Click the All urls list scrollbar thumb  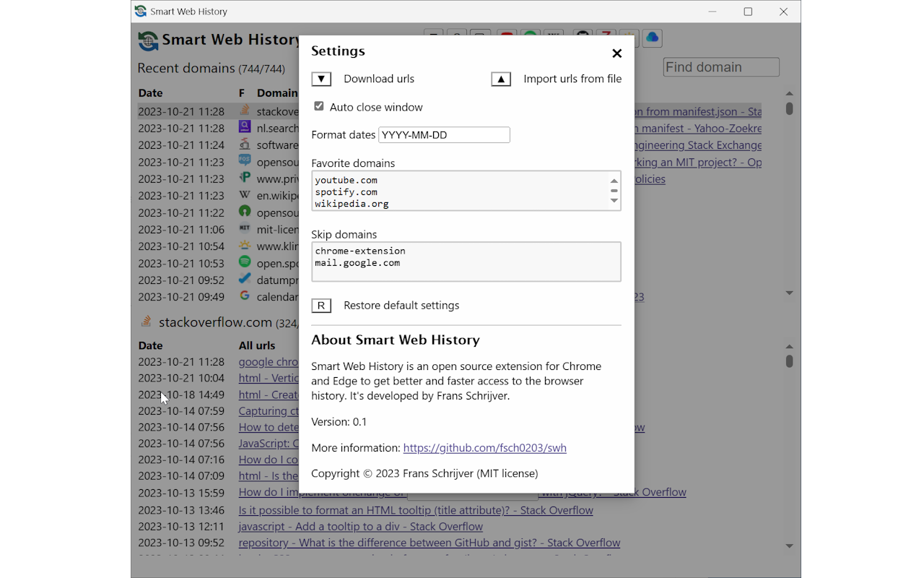pyautogui.click(x=789, y=361)
